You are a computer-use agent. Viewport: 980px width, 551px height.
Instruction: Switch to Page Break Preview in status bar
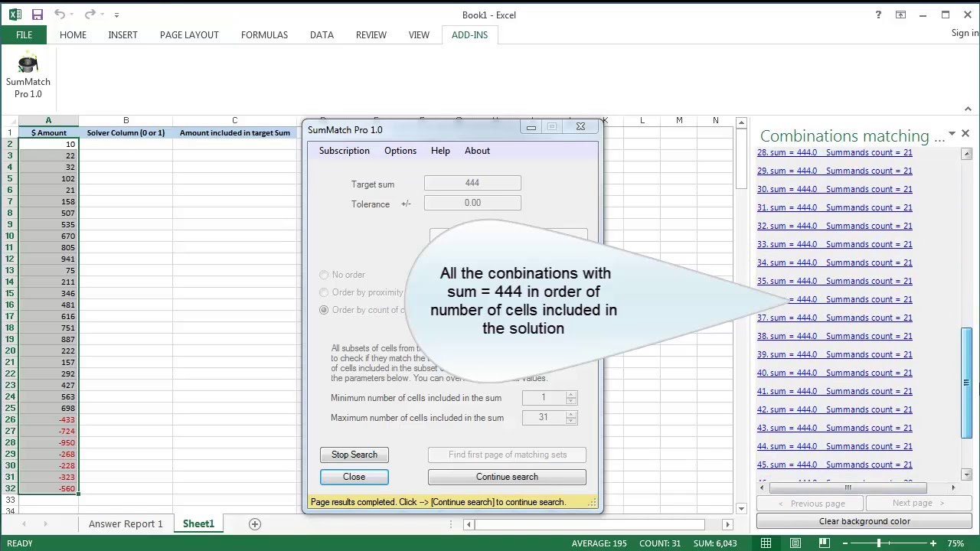click(x=824, y=543)
